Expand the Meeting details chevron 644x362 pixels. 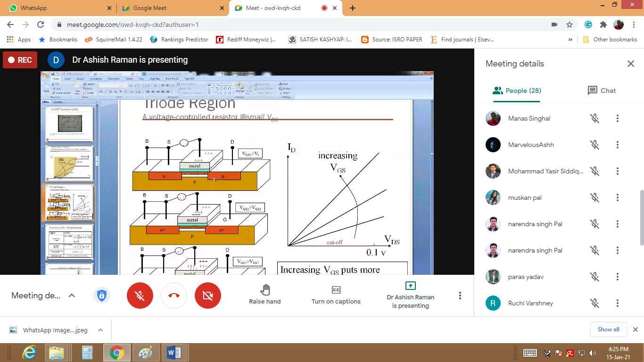(72, 296)
